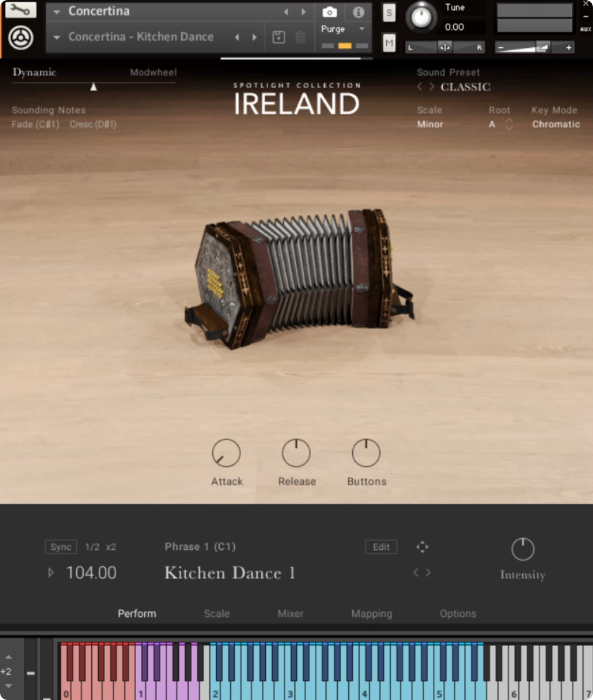Select 1/2 half-time tempo option
The height and width of the screenshot is (700, 593).
coord(92,547)
